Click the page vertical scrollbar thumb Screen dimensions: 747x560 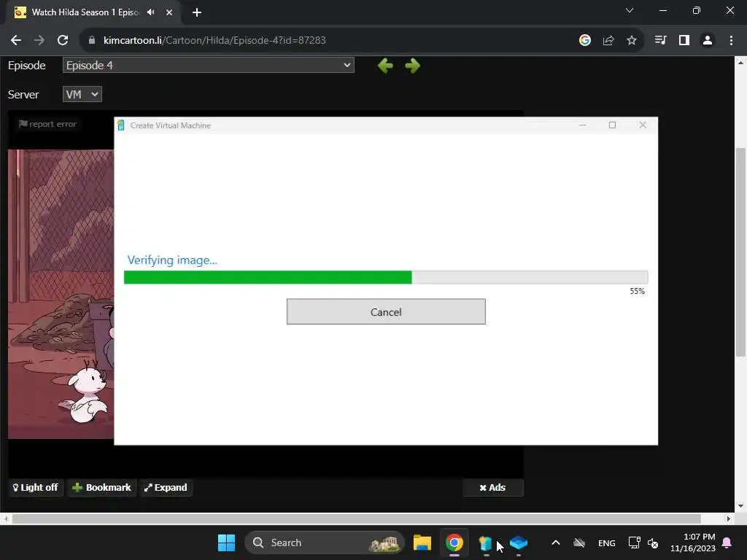coord(740,252)
